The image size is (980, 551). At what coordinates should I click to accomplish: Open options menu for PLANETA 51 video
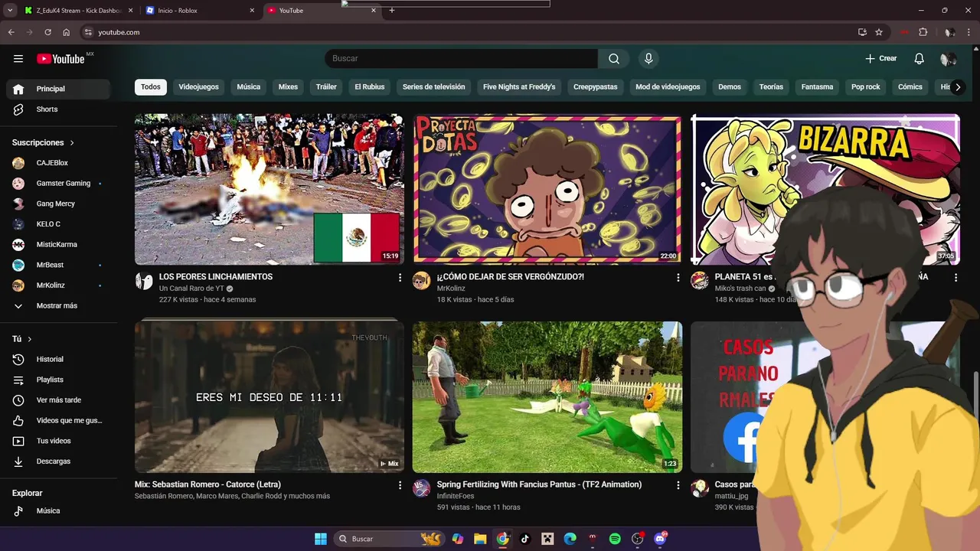[955, 278]
